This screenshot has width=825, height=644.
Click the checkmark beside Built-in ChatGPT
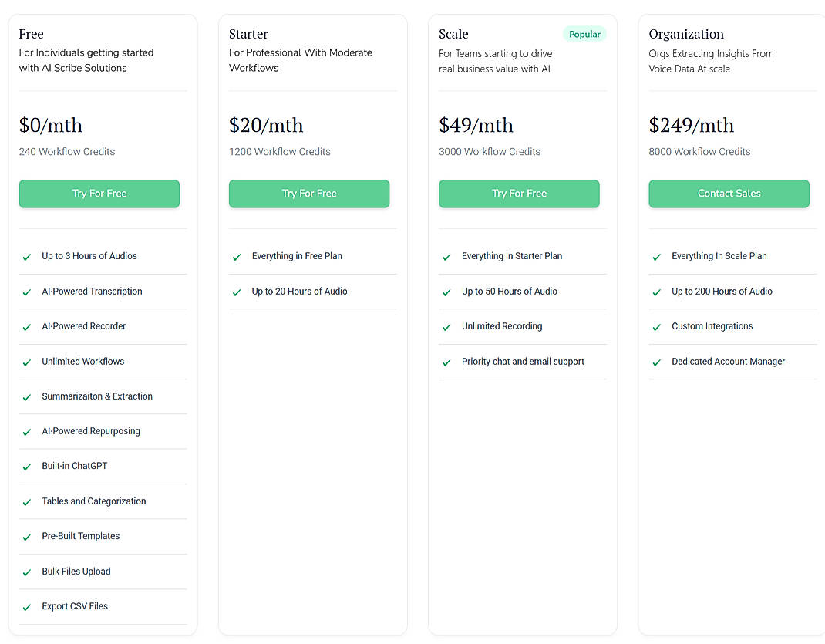[x=26, y=466]
